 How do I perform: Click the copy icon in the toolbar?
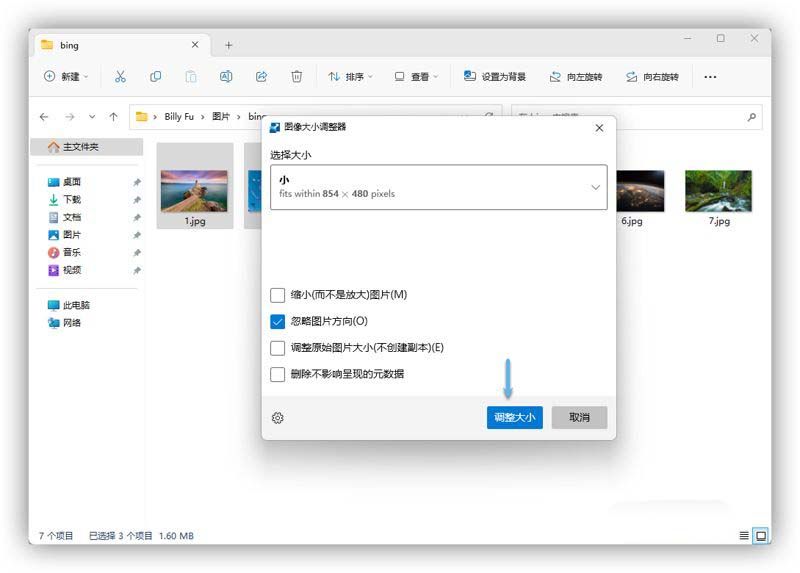[155, 76]
